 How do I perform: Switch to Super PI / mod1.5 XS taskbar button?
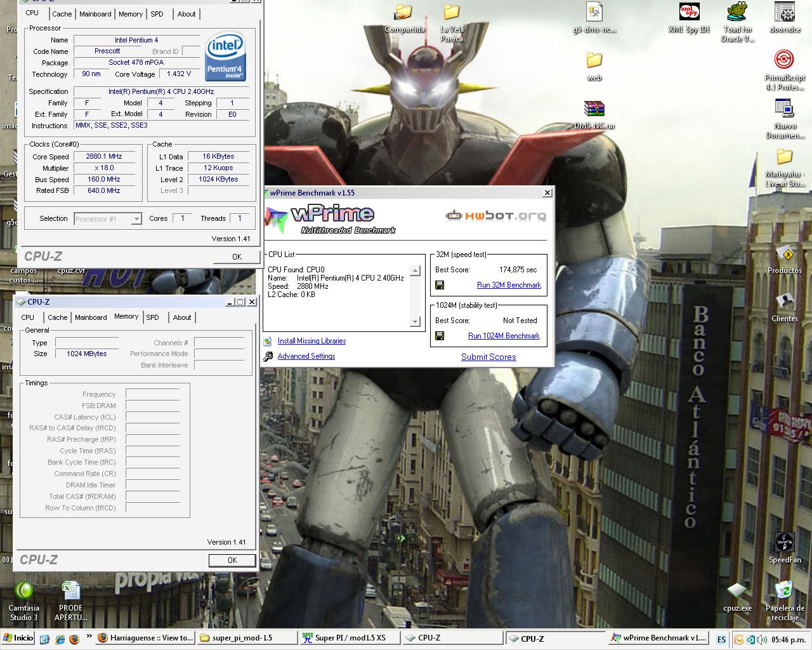[x=350, y=639]
